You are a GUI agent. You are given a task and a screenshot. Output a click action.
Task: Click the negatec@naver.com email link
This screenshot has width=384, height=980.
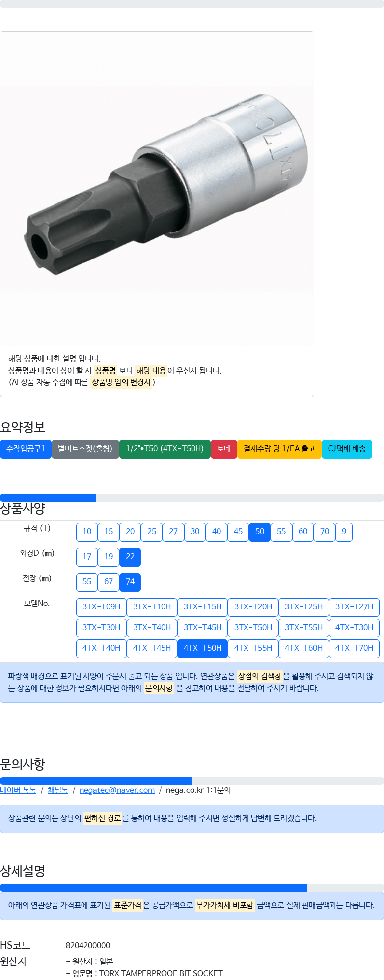[117, 790]
